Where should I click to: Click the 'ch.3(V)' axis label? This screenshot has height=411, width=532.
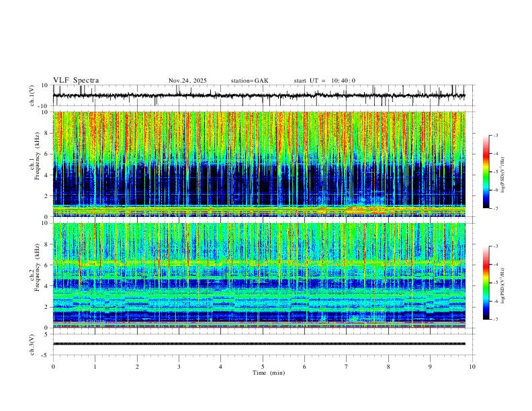pos(32,345)
